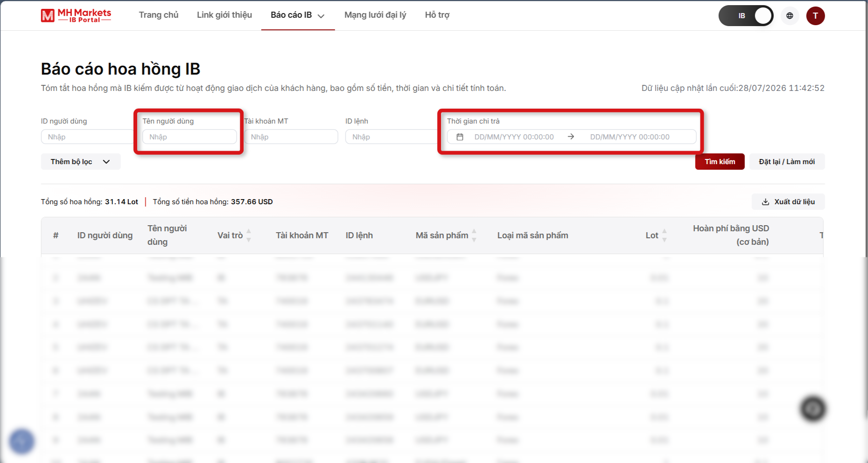The width and height of the screenshot is (868, 463).
Task: Go to Trang chủ
Action: click(x=159, y=15)
